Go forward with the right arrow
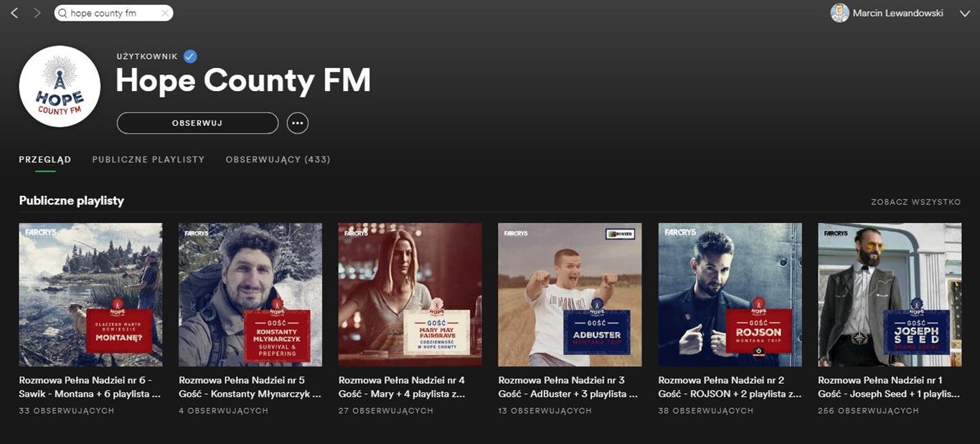980x444 pixels. pyautogui.click(x=37, y=13)
